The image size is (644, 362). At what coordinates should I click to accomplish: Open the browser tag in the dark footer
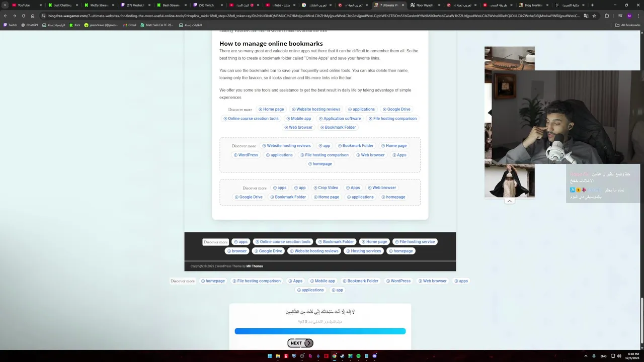[x=236, y=251]
